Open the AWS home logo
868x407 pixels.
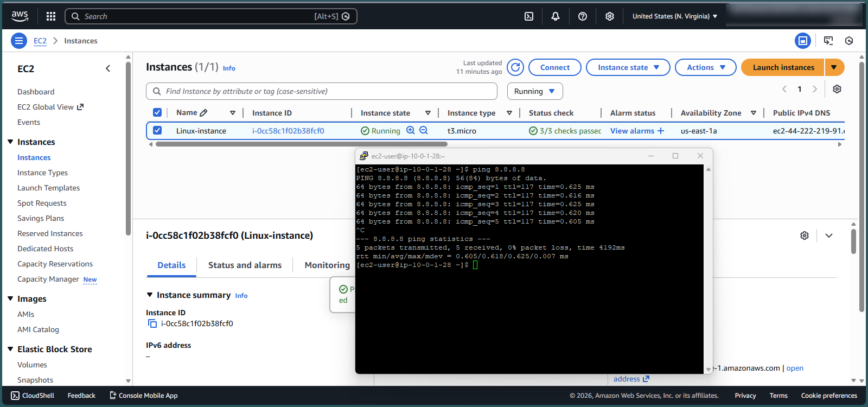(x=20, y=16)
